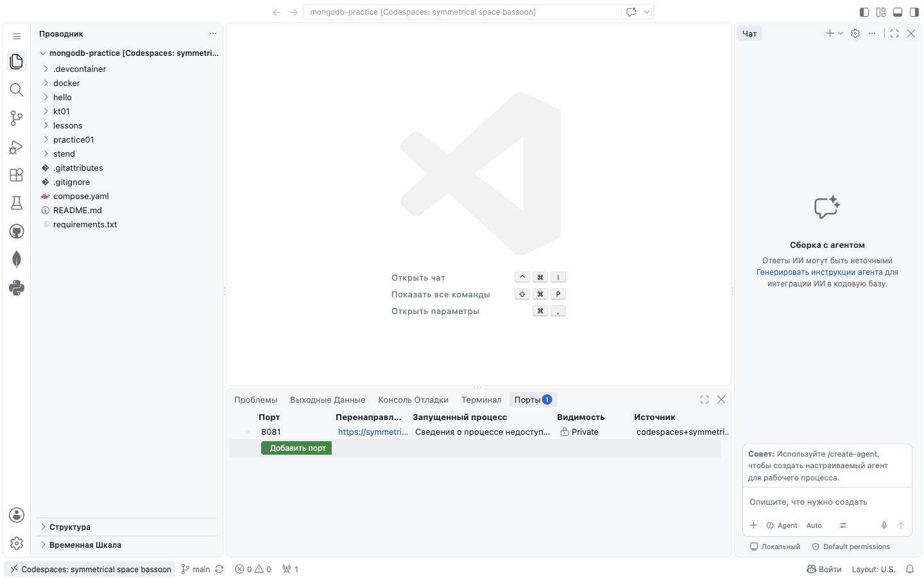Screen dimensions: 924x578
Task: Click the sync changes icon near main
Action: (x=219, y=569)
